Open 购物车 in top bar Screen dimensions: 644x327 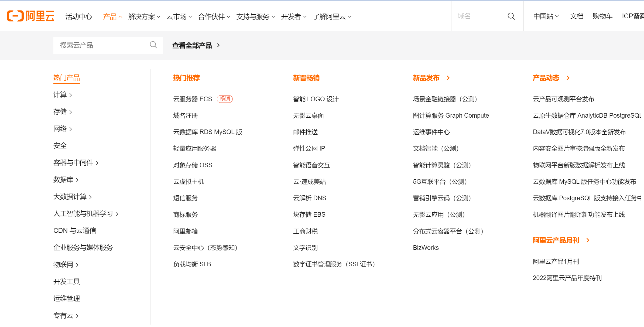point(602,16)
